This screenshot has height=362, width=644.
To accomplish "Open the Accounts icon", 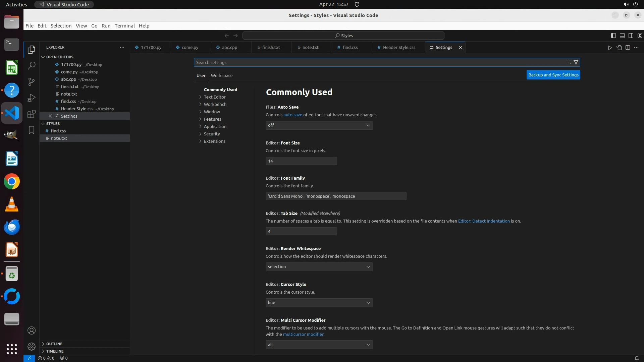I will click(x=32, y=330).
